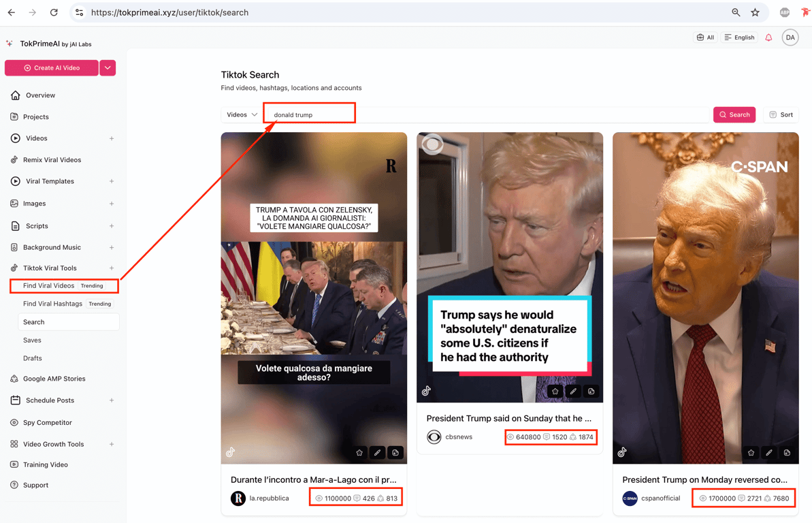Expand the Videos sidebar section plus
812x523 pixels.
point(112,138)
